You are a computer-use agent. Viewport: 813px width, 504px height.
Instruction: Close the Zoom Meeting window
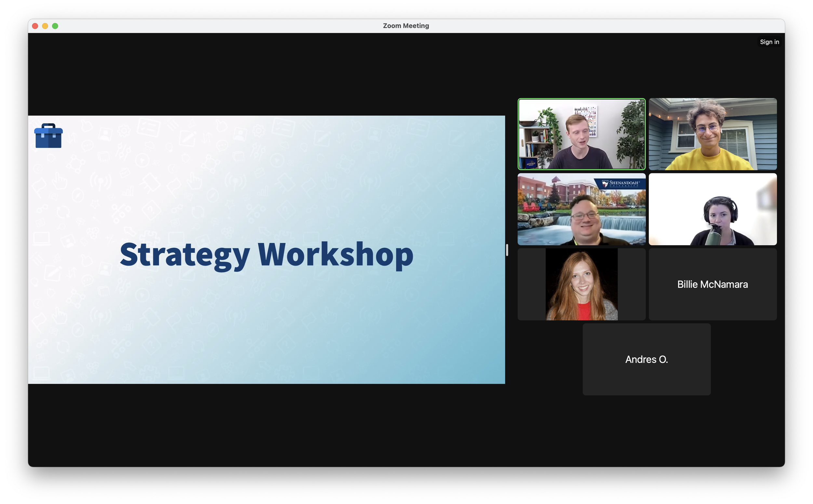click(35, 26)
